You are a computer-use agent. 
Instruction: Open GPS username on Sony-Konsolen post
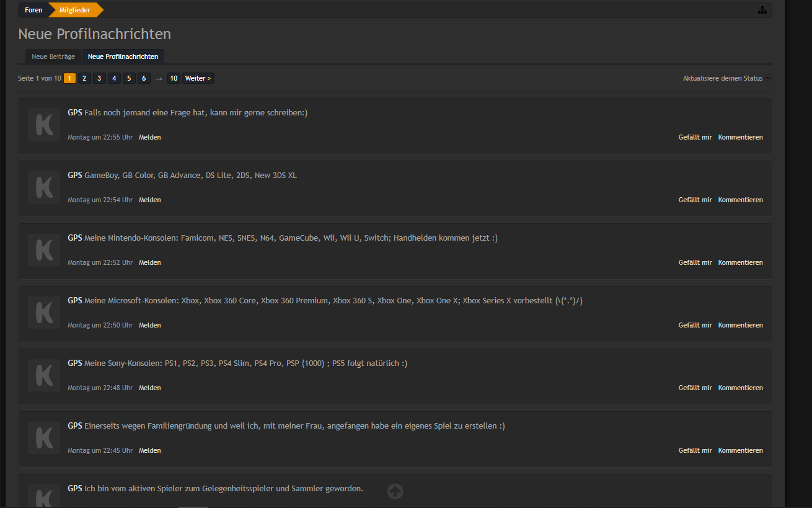pyautogui.click(x=74, y=363)
